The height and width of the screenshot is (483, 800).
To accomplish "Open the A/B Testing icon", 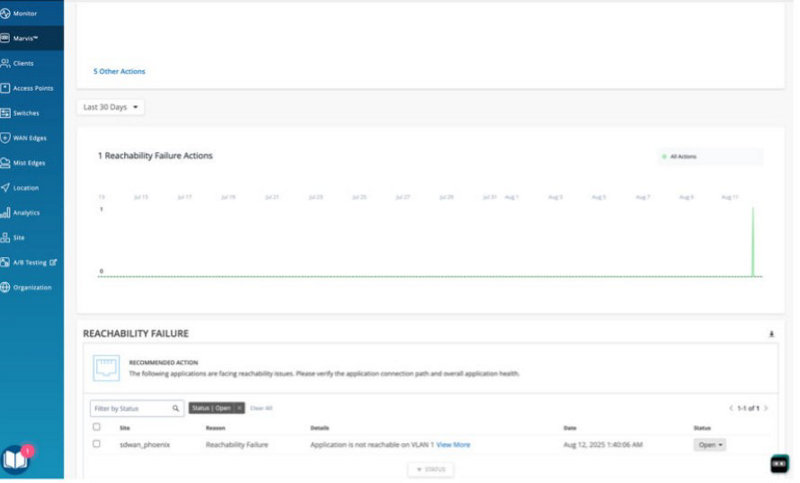I will [x=5, y=262].
